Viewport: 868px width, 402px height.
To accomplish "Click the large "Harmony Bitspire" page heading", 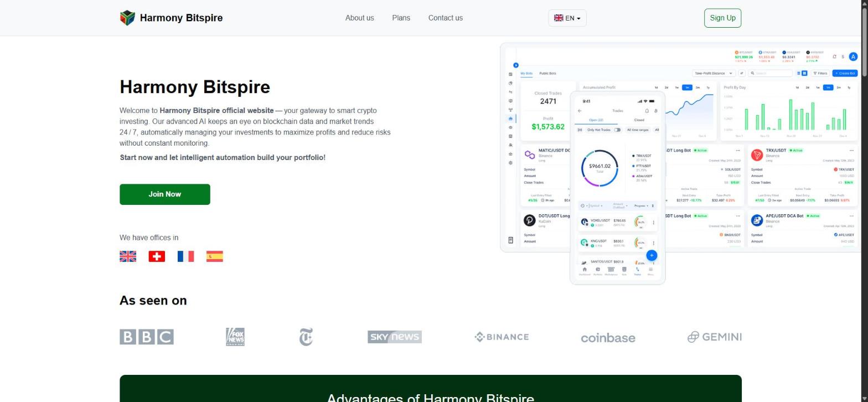I will pyautogui.click(x=195, y=87).
